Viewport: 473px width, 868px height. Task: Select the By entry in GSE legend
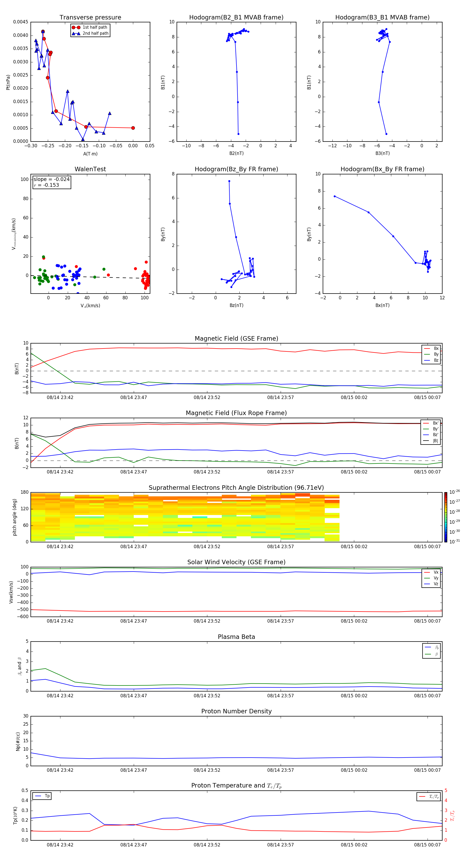[431, 354]
